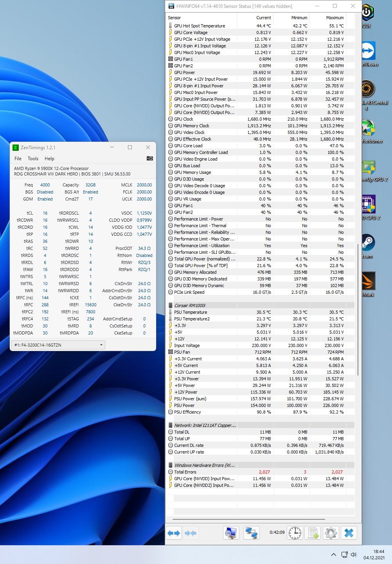
Task: Click HWiNFO vertical scrollbar thumb
Action: (358, 309)
